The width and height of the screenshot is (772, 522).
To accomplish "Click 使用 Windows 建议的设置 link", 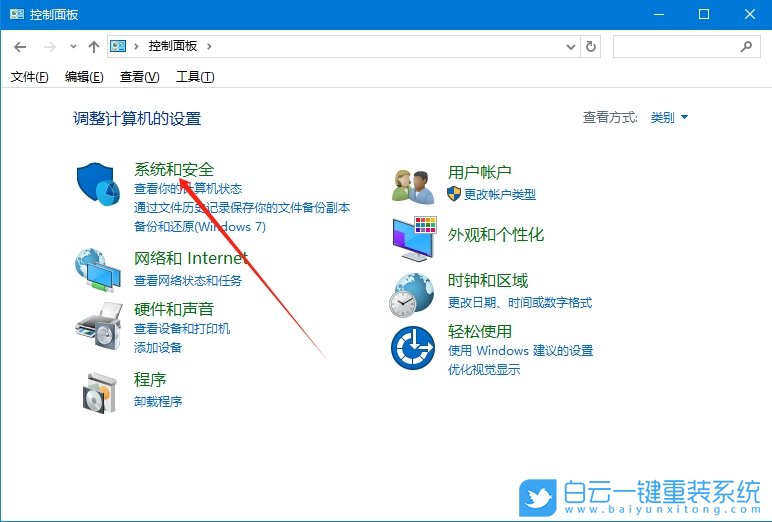I will [520, 351].
